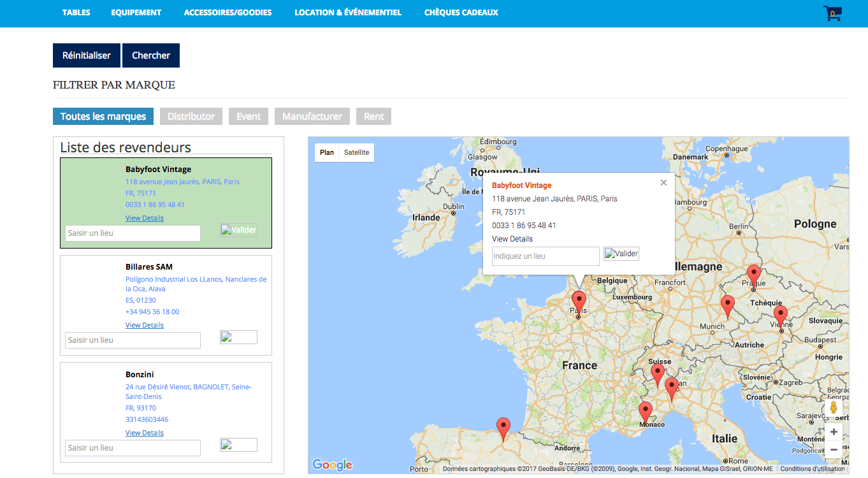Select the Distributor filter
Image resolution: width=868 pixels, height=478 pixels.
191,117
